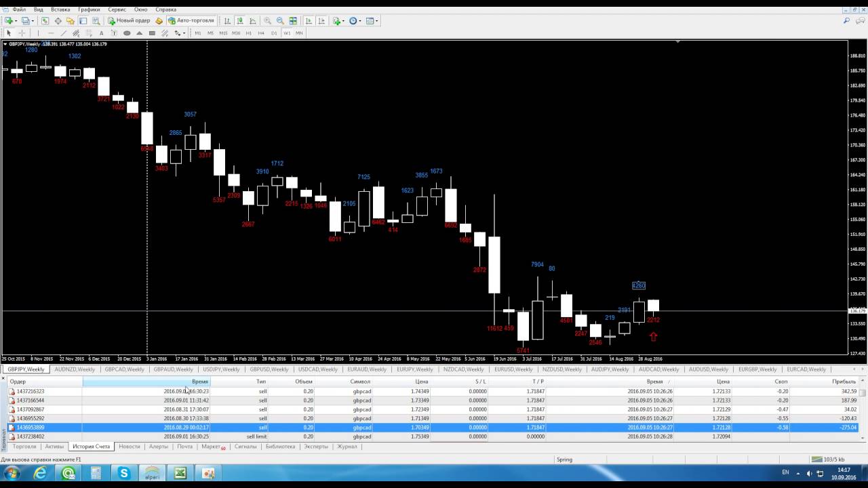Viewport: 868px width, 488px height.
Task: Sort by the Ордер column header
Action: tap(45, 382)
